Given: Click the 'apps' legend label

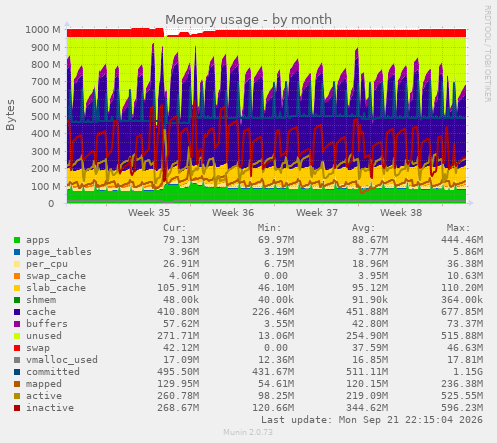Looking at the screenshot, I should tap(38, 240).
